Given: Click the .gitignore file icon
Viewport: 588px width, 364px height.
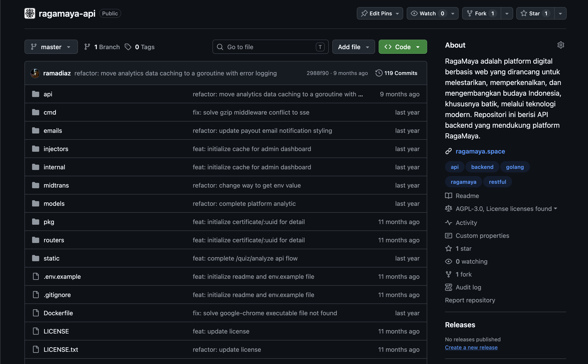Looking at the screenshot, I should coord(36,295).
